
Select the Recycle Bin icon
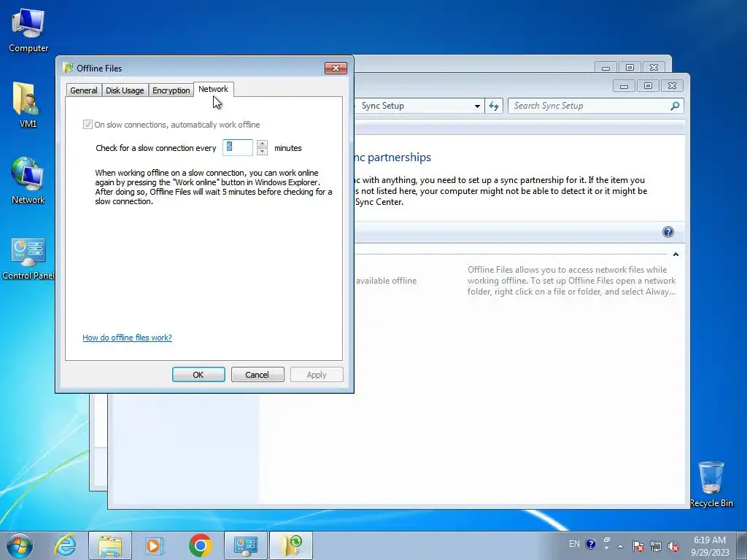coord(711,484)
